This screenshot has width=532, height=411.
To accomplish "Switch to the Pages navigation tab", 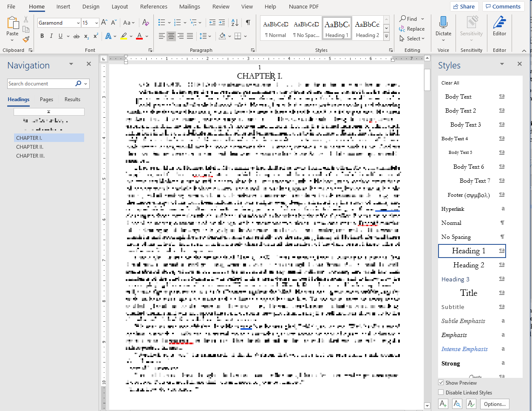I will pyautogui.click(x=46, y=99).
